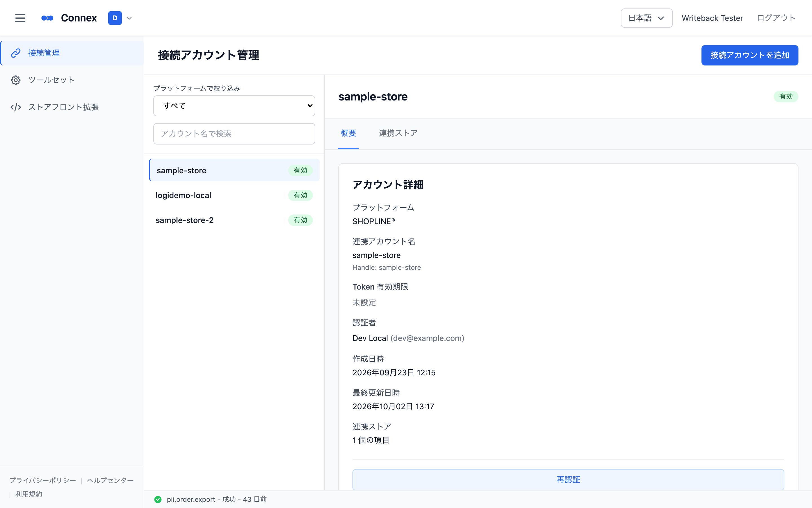
Task: Click the link icon beside 接続管理
Action: point(16,53)
